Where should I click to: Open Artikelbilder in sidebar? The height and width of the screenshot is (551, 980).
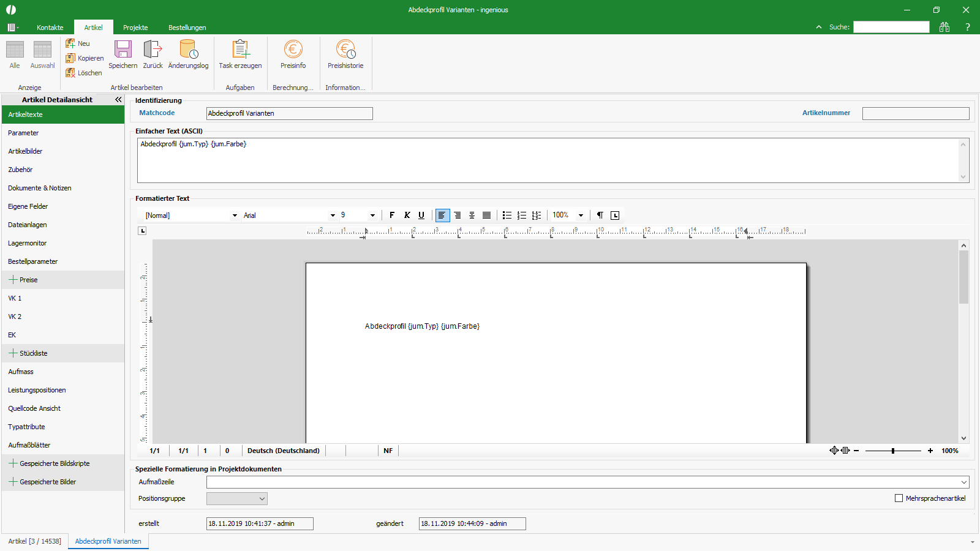[x=62, y=151]
